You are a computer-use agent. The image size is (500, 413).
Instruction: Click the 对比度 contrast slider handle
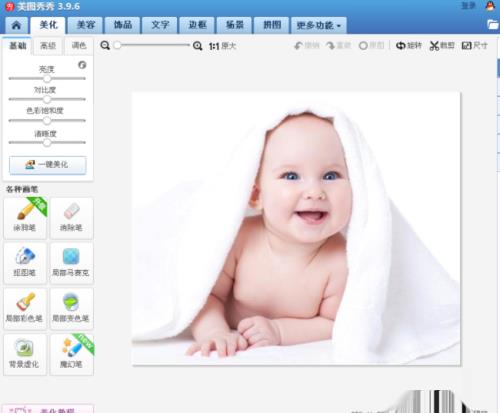(47, 99)
